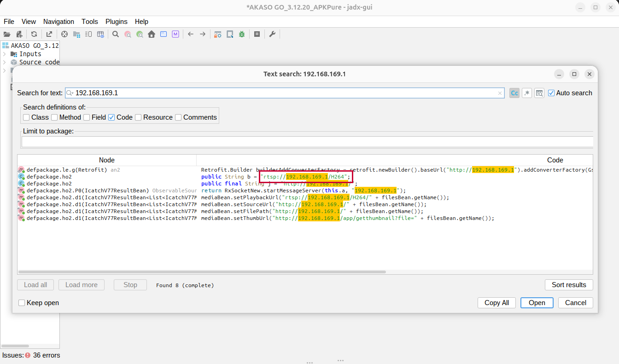Viewport: 619px width, 364px height.
Task: Click the navigate back arrow icon
Action: click(190, 34)
